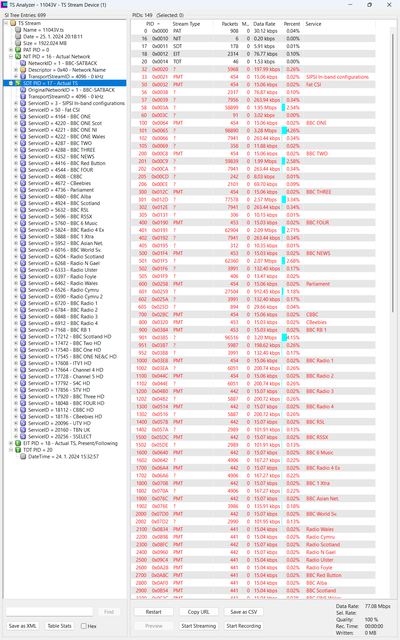The height and width of the screenshot is (640, 400).
Task: Sort by the Data Rate column header
Action: coord(266,24)
